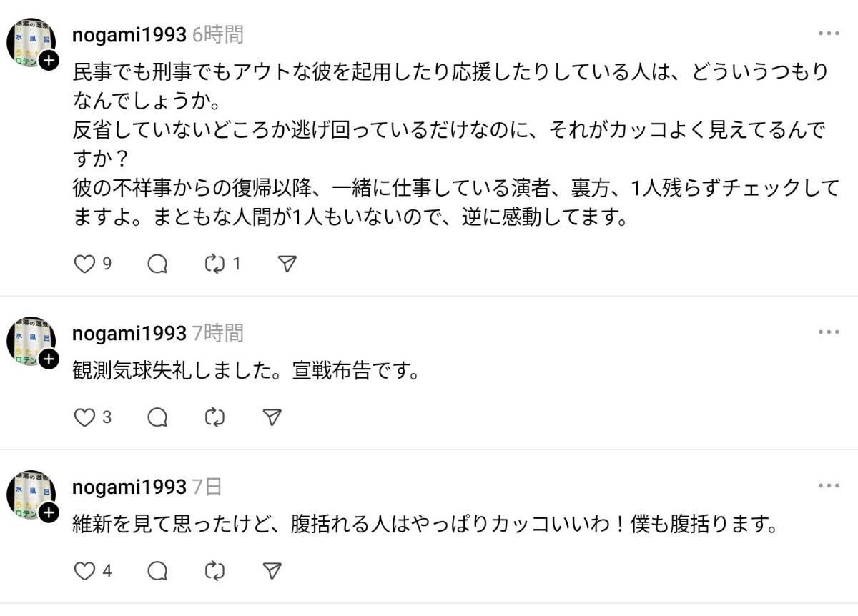Repost the 観測気球失礼しました post
The image size is (858, 616).
[214, 417]
